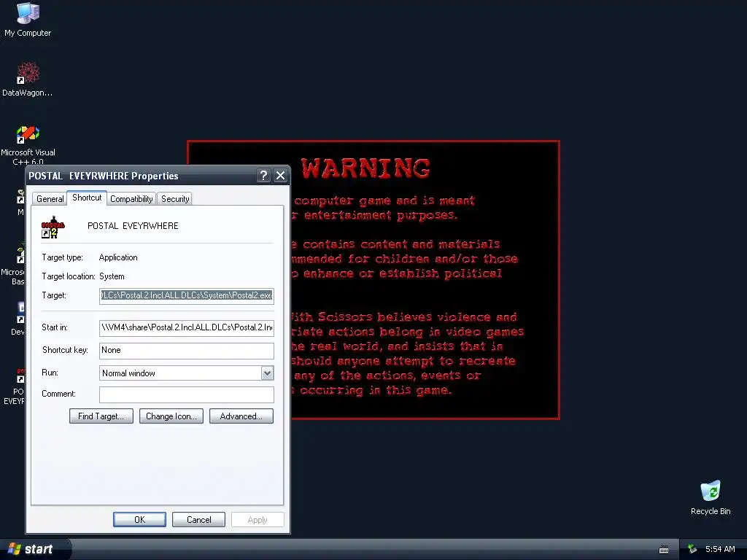The height and width of the screenshot is (560, 747).
Task: Select the Shortcut tab
Action: [87, 198]
